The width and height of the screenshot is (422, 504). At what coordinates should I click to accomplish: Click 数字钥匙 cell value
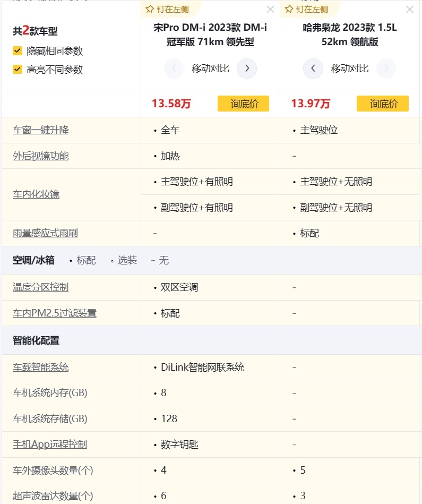179,444
